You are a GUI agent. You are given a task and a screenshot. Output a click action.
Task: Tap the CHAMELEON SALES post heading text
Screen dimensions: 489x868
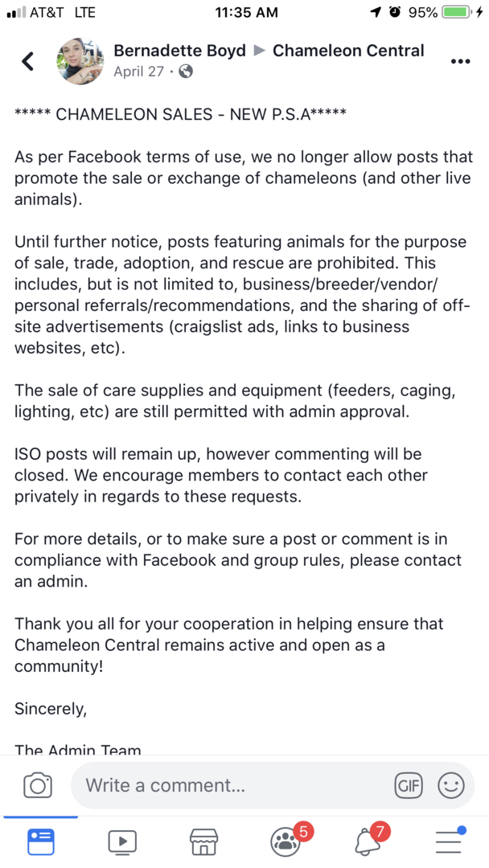(180, 113)
